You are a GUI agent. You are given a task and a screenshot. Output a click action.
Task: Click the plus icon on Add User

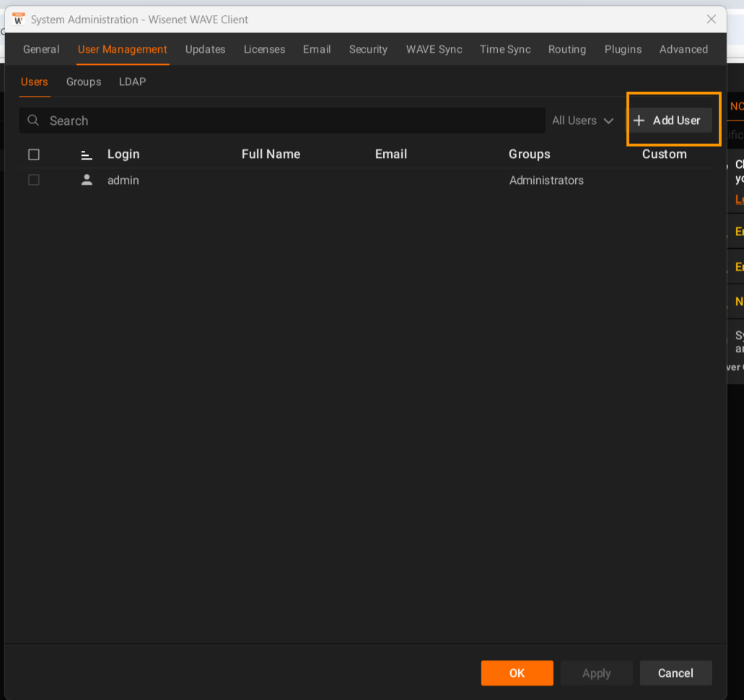click(639, 121)
